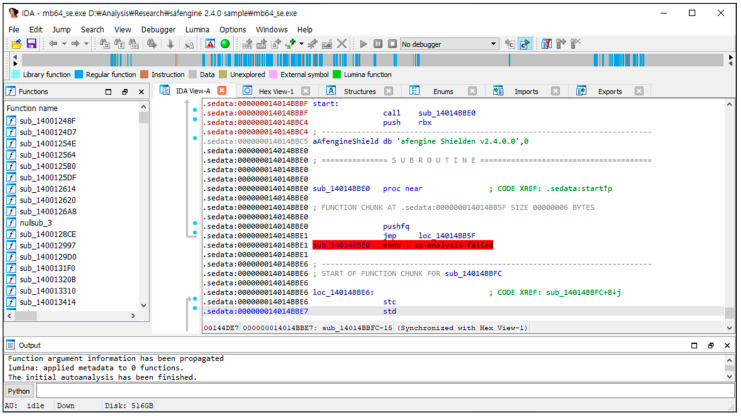
Task: Switch to the Enums tab
Action: [443, 91]
